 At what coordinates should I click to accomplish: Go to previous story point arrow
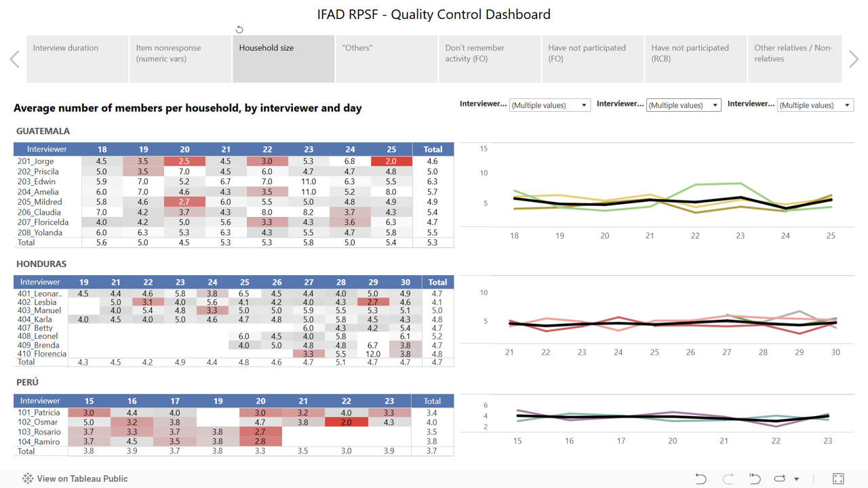coord(14,59)
